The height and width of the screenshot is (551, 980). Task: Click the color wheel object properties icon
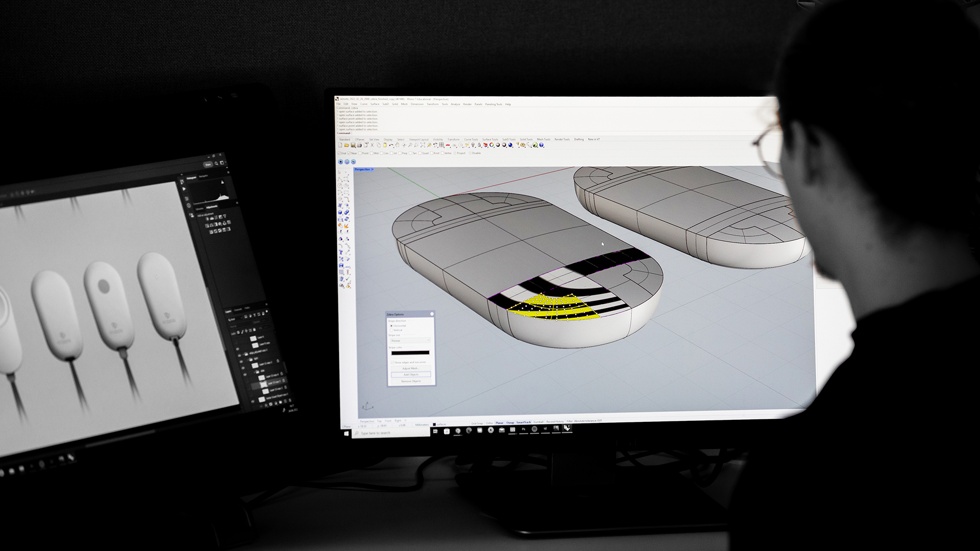(492, 145)
